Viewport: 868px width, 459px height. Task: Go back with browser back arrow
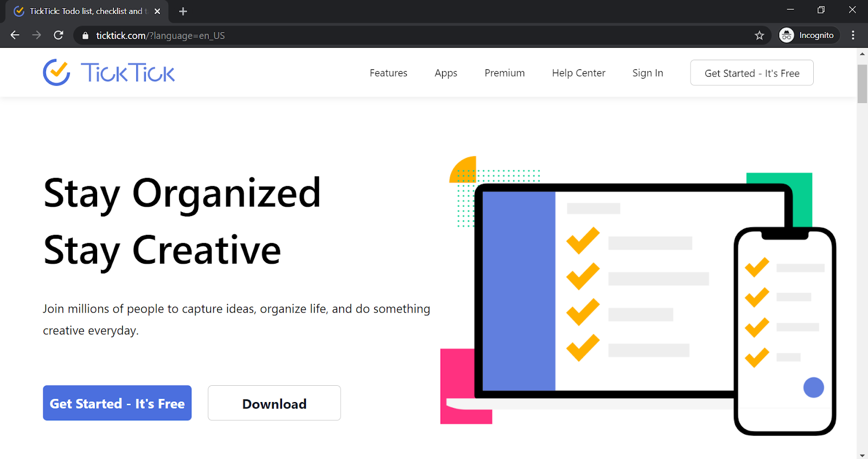(15, 35)
